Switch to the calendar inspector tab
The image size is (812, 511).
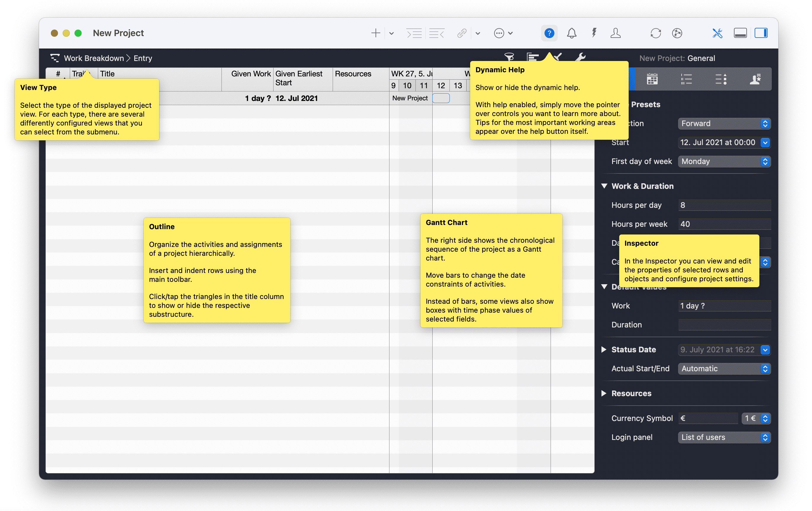[x=652, y=80]
